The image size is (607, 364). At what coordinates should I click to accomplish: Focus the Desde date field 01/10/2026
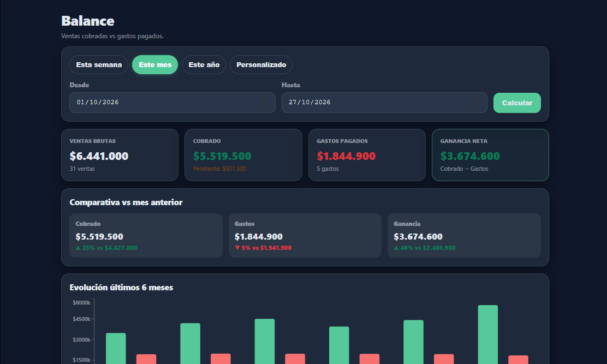pos(172,103)
